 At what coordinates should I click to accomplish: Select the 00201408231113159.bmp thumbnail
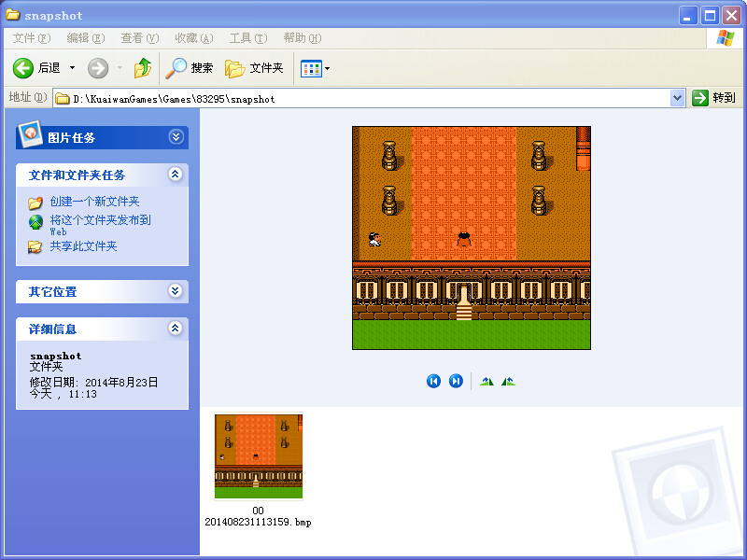pos(259,456)
